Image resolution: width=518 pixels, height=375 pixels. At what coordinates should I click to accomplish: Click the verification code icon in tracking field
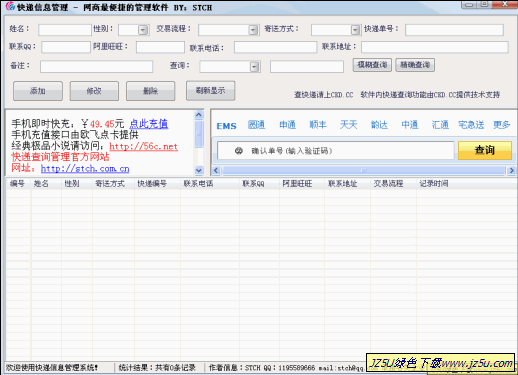pos(239,151)
